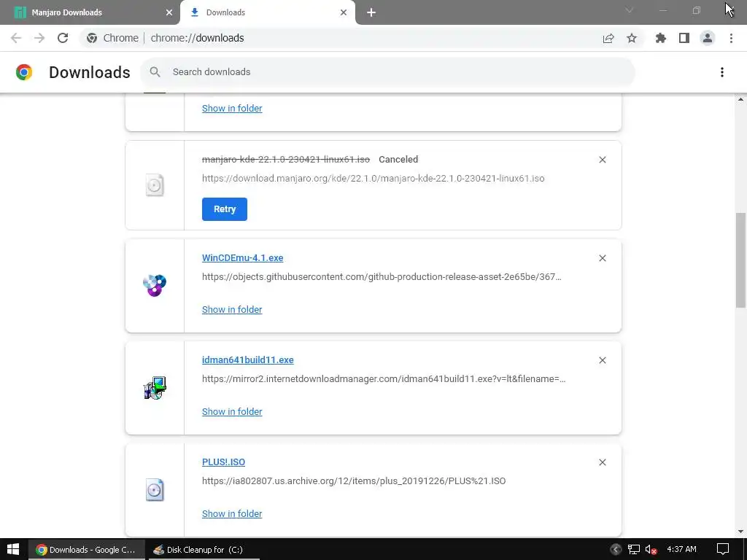
Task: Focus the Search downloads field
Action: tap(387, 72)
